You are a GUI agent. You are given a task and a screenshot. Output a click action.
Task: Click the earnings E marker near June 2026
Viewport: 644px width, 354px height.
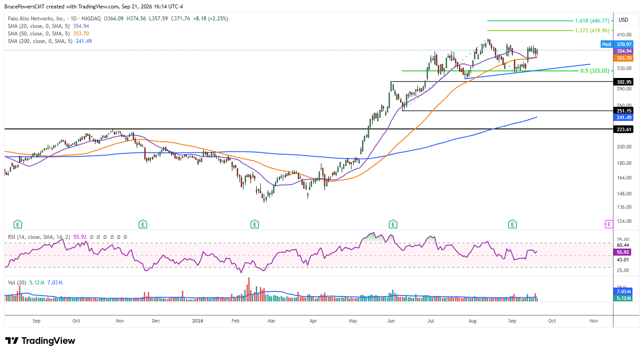pyautogui.click(x=392, y=224)
